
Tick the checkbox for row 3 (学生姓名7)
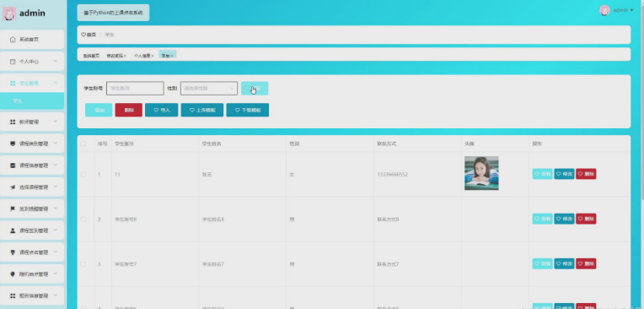click(x=83, y=264)
